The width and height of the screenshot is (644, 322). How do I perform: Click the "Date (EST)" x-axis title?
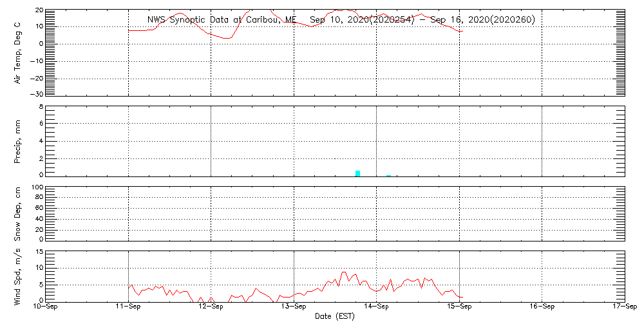[335, 316]
